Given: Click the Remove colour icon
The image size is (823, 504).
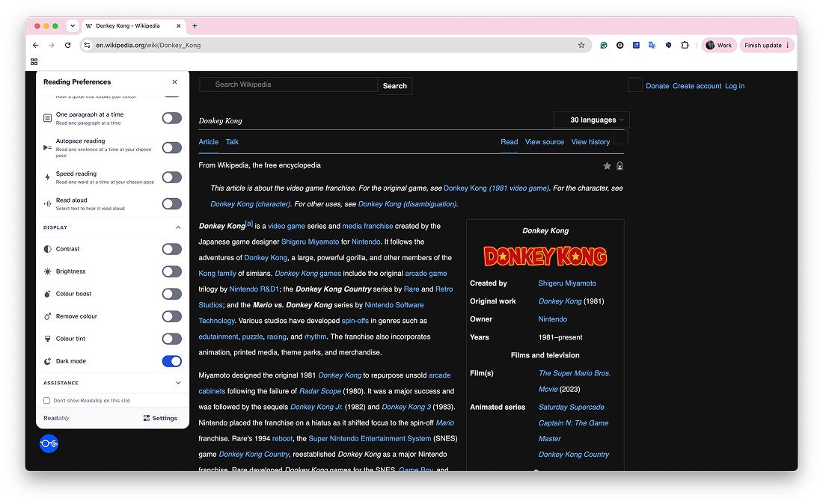Looking at the screenshot, I should coord(47,316).
